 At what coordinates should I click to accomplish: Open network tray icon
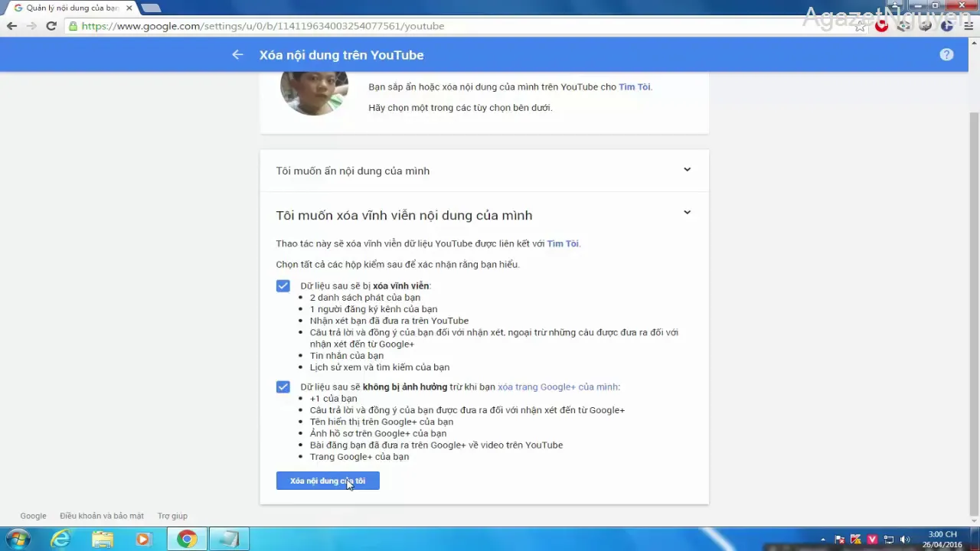[889, 540]
